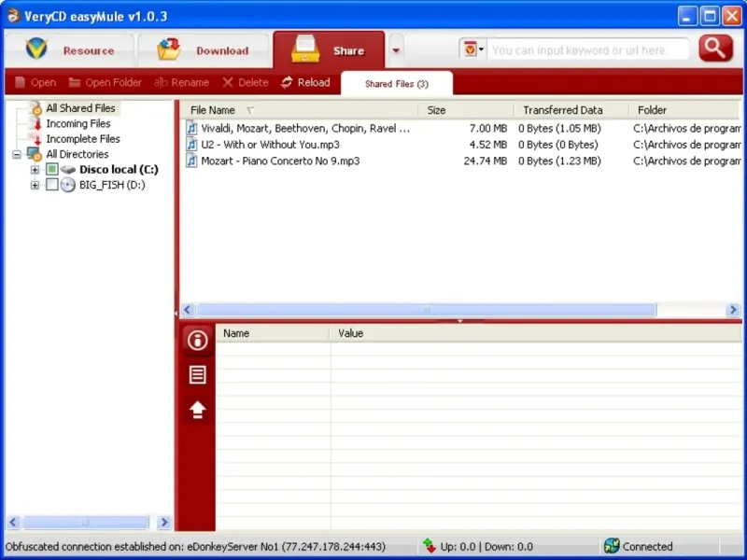747x560 pixels.
Task: Open the search type dropdown
Action: point(473,49)
